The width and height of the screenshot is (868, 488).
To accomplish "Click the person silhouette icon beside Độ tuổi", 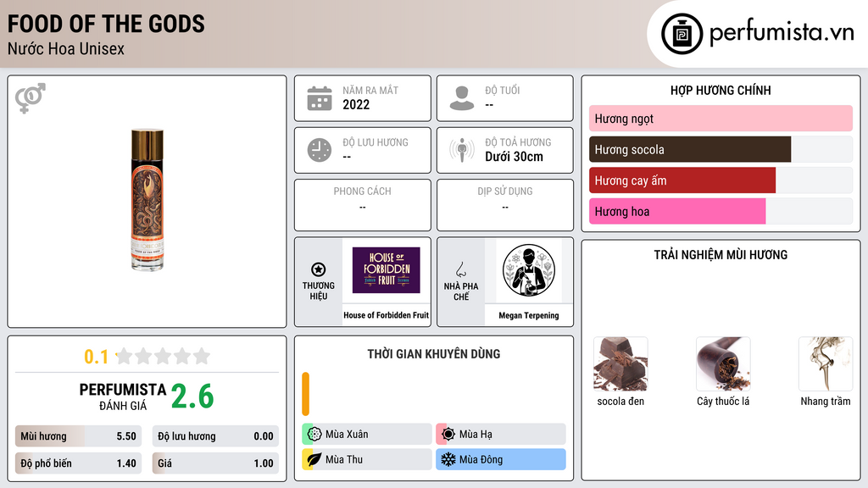I will (462, 98).
